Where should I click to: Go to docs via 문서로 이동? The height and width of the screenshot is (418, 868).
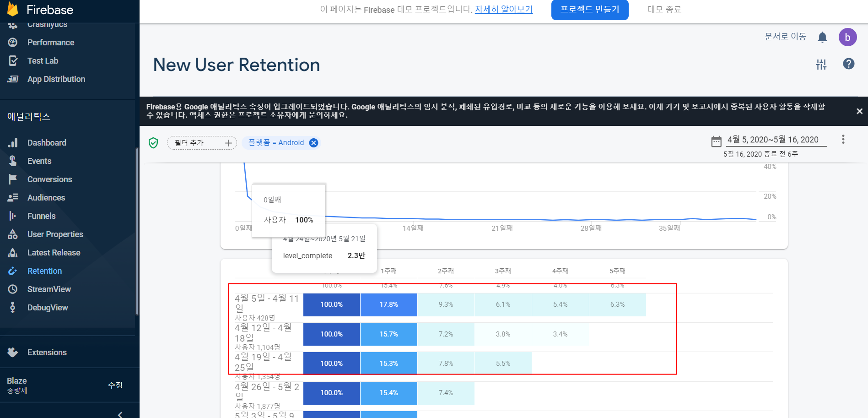[785, 37]
